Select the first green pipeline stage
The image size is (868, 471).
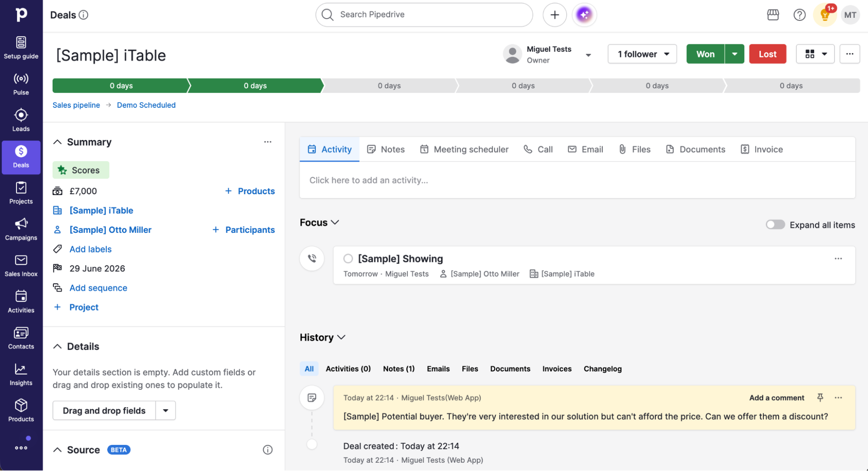tap(121, 86)
